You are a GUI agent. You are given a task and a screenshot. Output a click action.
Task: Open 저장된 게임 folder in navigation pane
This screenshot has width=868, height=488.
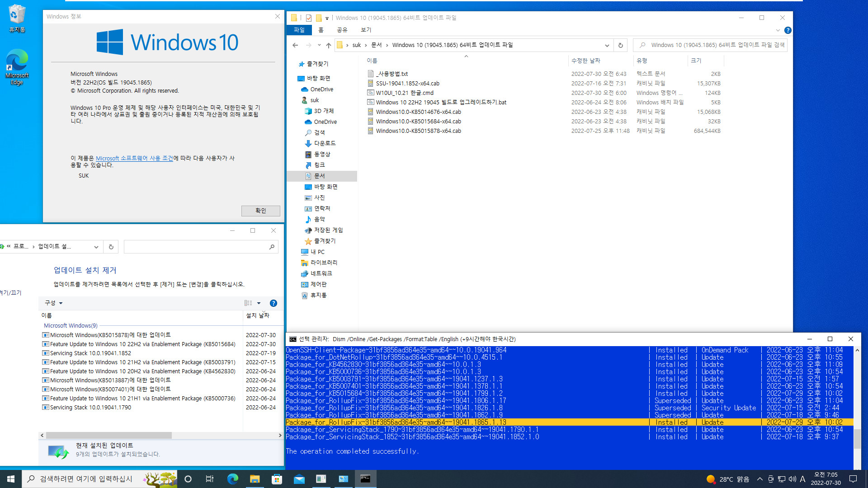point(328,230)
